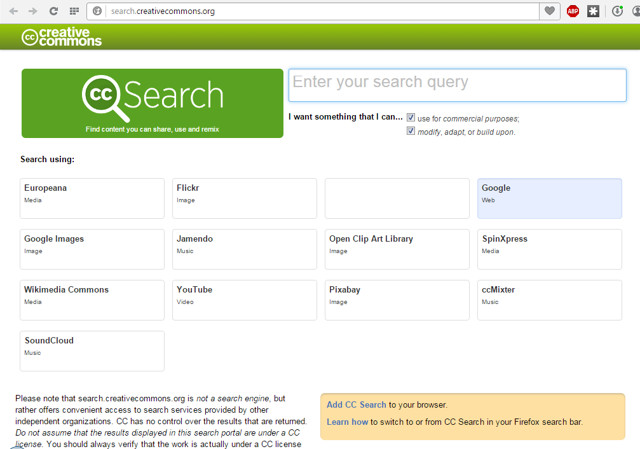Select Flickr image search option
Image resolution: width=640 pixels, height=449 pixels.
[x=245, y=198]
